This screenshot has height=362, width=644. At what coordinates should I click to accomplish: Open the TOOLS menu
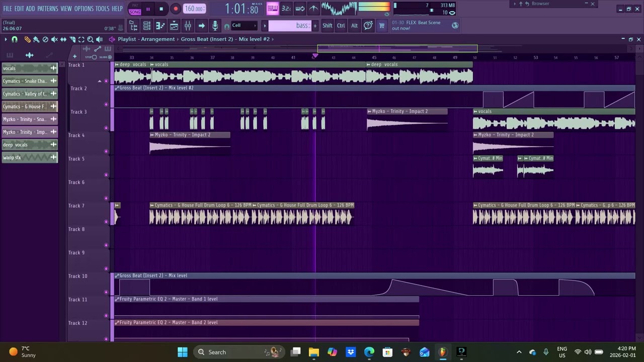coord(102,9)
